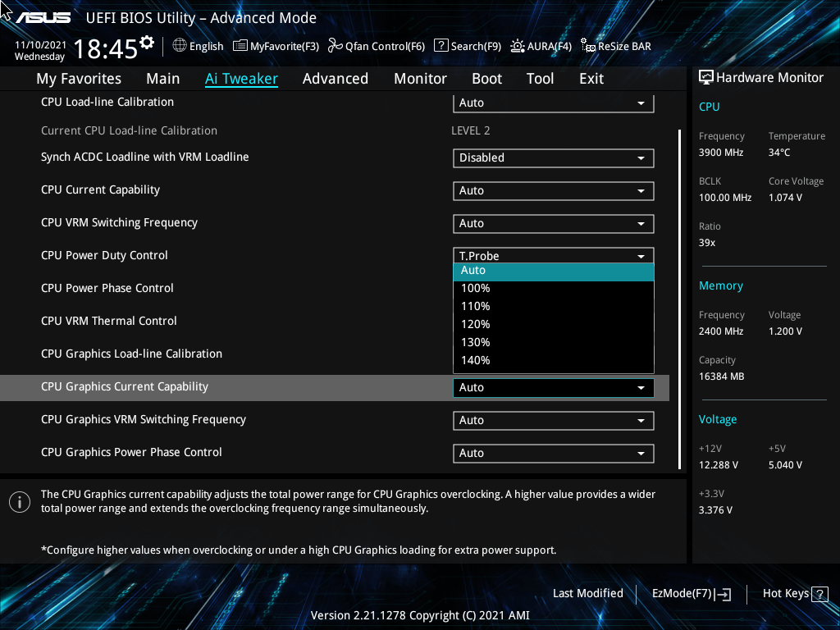Viewport: 840px width, 630px height.
Task: Click the Hardware Monitor display icon
Action: [706, 78]
